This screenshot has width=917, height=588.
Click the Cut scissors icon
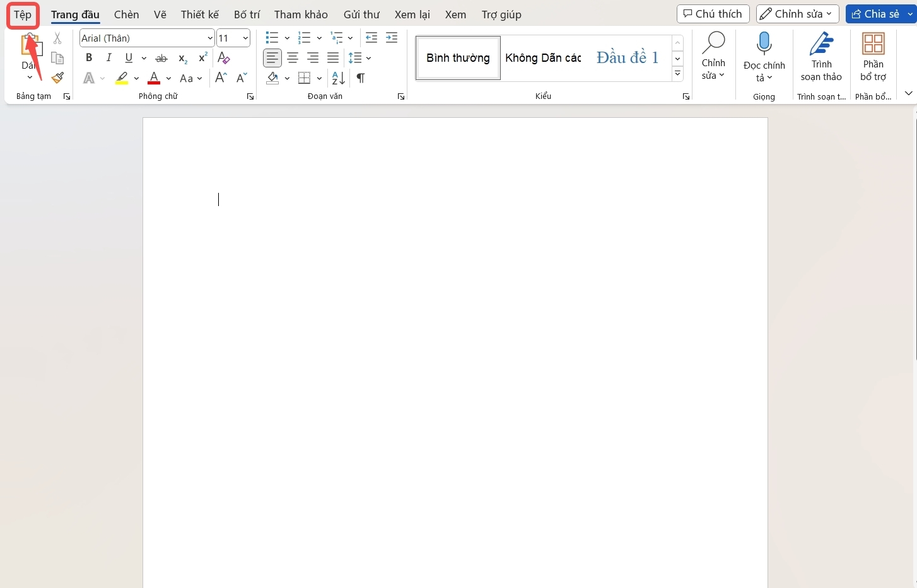(x=57, y=38)
